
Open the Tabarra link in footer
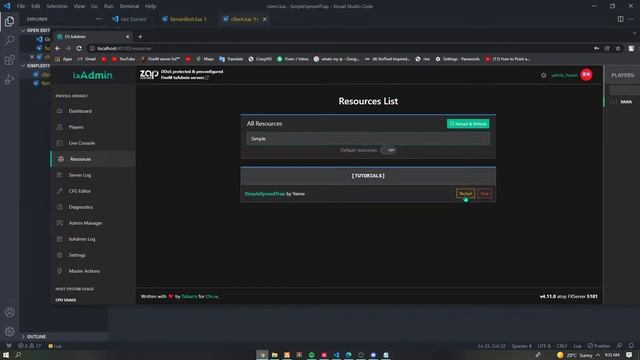pos(189,296)
